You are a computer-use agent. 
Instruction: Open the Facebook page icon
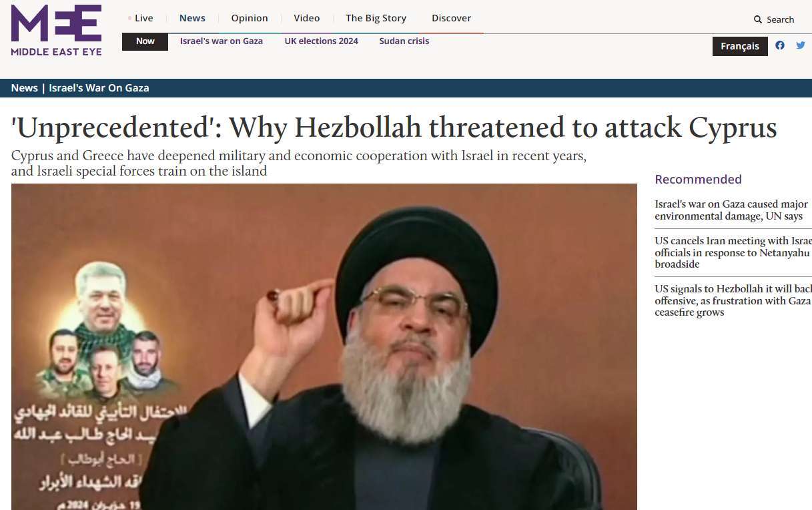[780, 45]
